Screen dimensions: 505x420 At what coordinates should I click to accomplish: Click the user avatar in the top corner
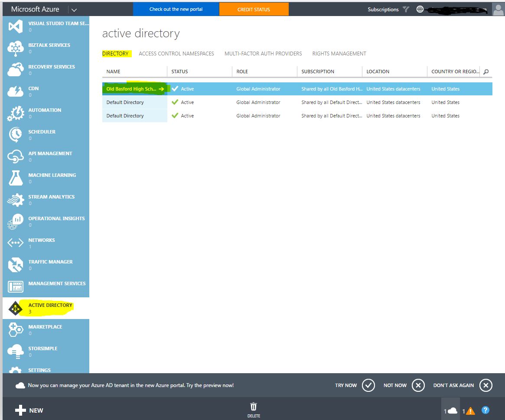tap(497, 9)
